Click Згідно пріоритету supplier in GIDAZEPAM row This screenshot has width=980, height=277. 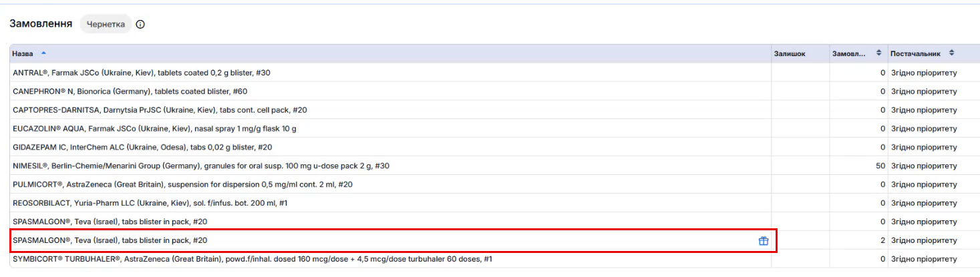tap(924, 148)
